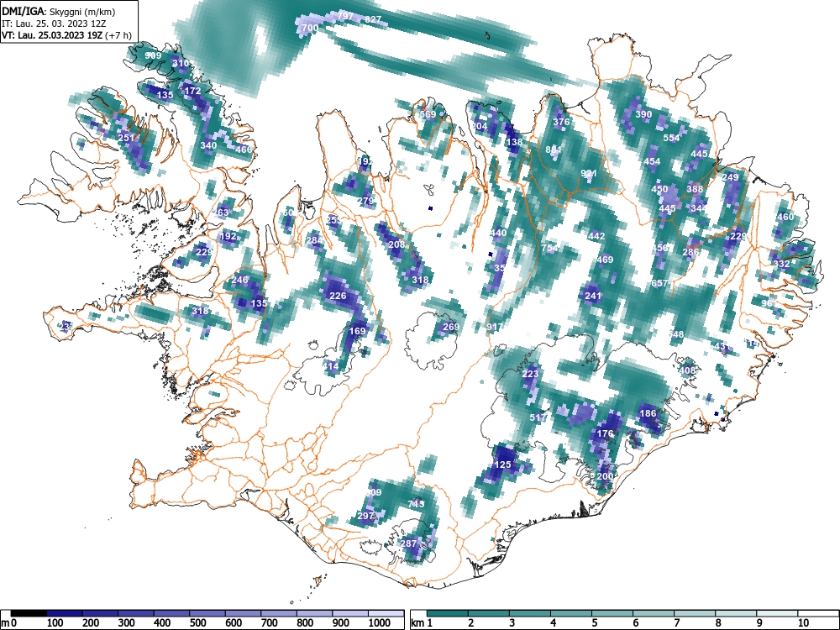Select the teal swatch between km 5 and 6
This screenshot has width=840, height=630.
[612, 613]
